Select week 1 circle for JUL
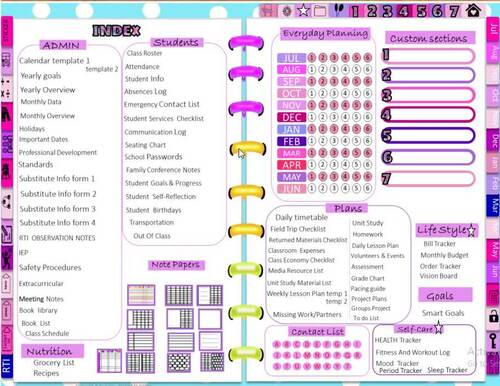500x386 pixels. pyautogui.click(x=311, y=58)
